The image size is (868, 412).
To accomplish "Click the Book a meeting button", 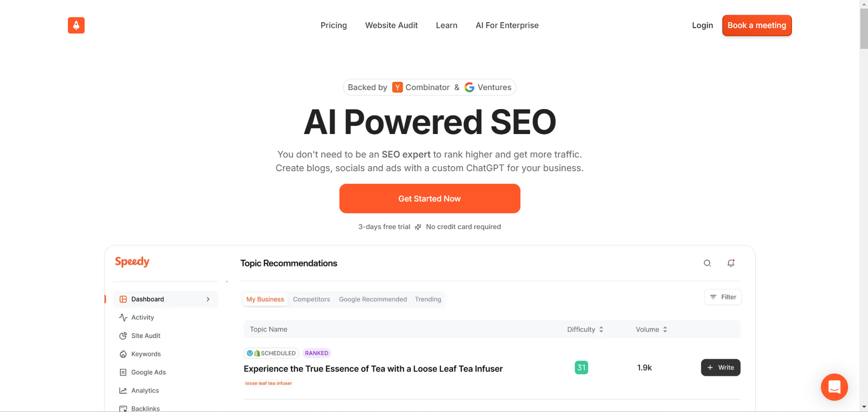I will (x=757, y=26).
